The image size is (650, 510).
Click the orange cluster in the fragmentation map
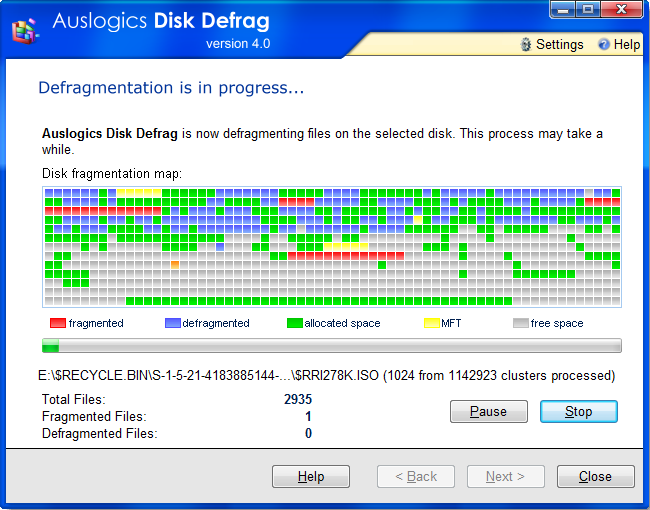(175, 265)
